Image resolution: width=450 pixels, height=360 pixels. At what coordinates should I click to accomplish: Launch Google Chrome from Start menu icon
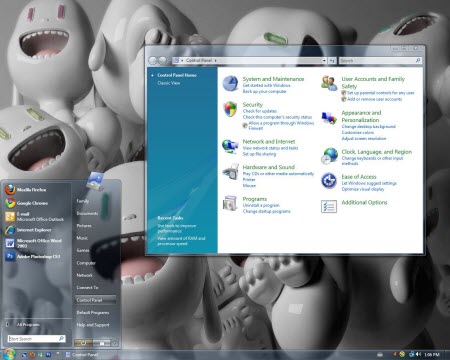coord(10,203)
